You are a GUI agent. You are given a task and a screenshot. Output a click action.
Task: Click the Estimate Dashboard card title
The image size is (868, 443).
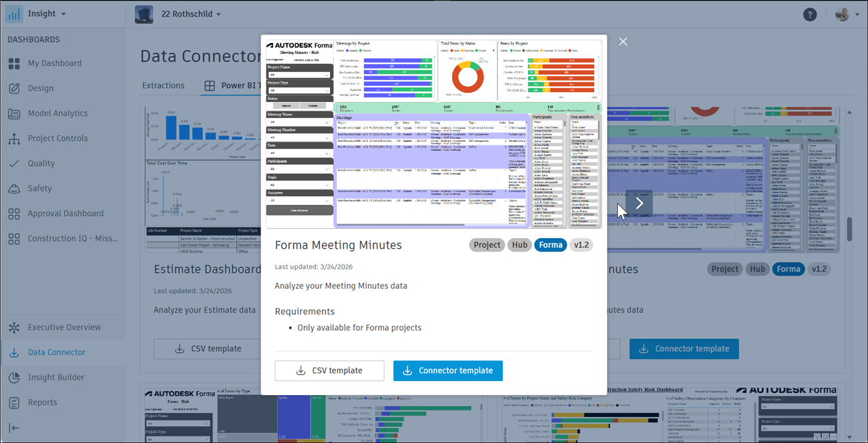click(x=208, y=270)
